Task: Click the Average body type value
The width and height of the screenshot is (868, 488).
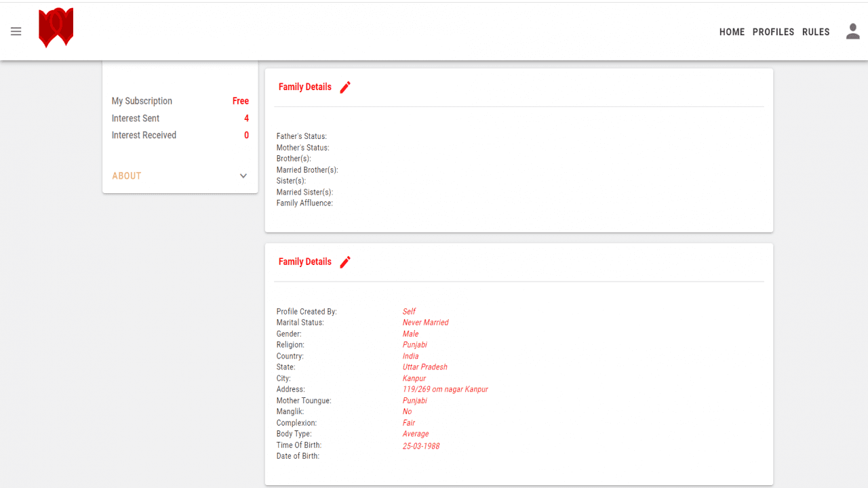Action: [416, 434]
